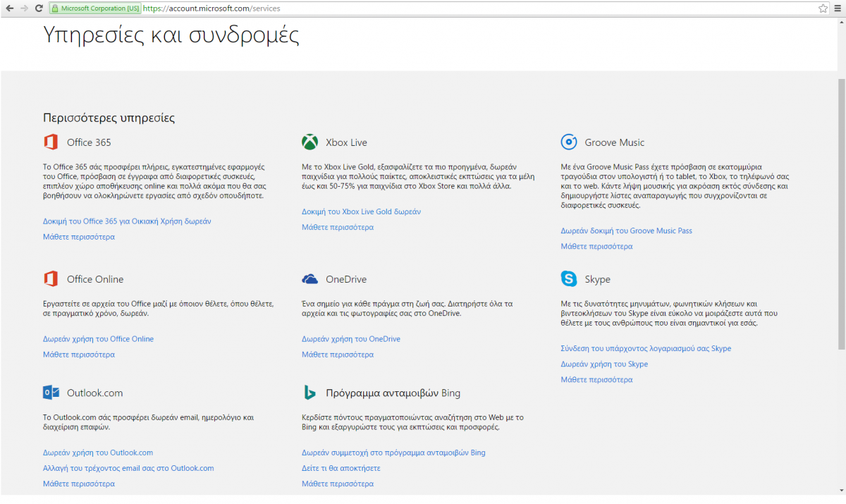The width and height of the screenshot is (846, 504).
Task: Click the 'Υπηρεσίες και συνδρομές' page title
Action: [171, 36]
